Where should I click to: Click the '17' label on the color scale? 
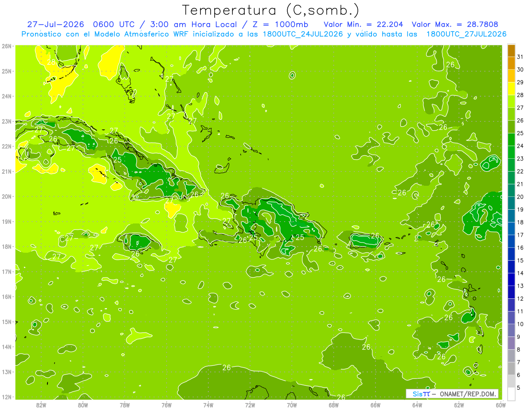coord(520,235)
